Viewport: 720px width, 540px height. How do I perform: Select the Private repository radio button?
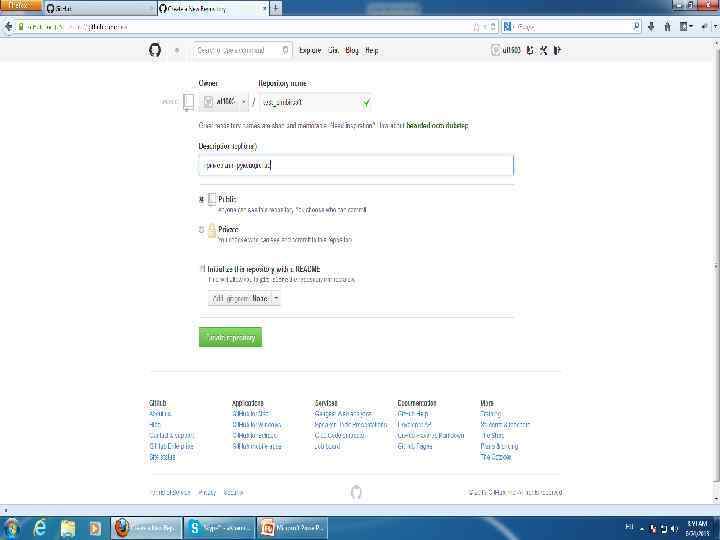coord(202,230)
